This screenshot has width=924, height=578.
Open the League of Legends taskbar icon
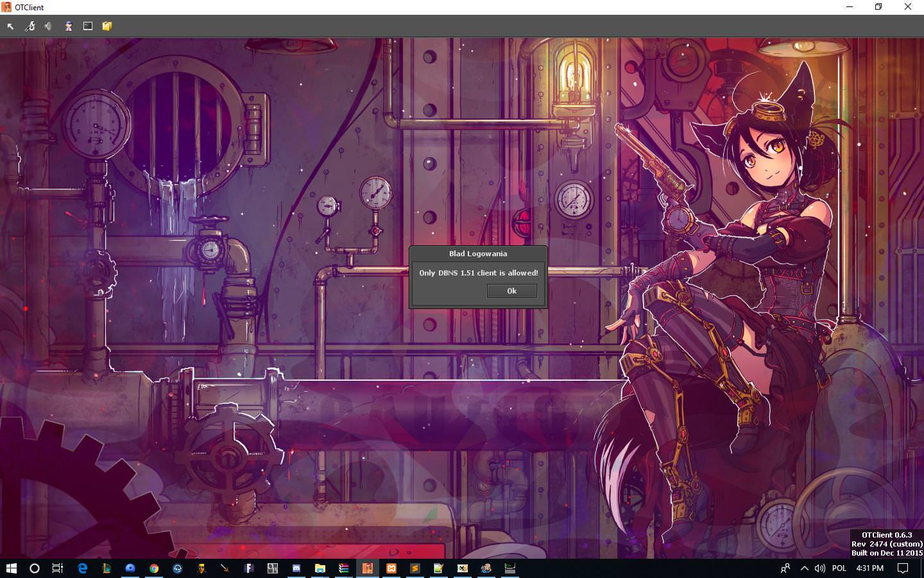pyautogui.click(x=107, y=568)
